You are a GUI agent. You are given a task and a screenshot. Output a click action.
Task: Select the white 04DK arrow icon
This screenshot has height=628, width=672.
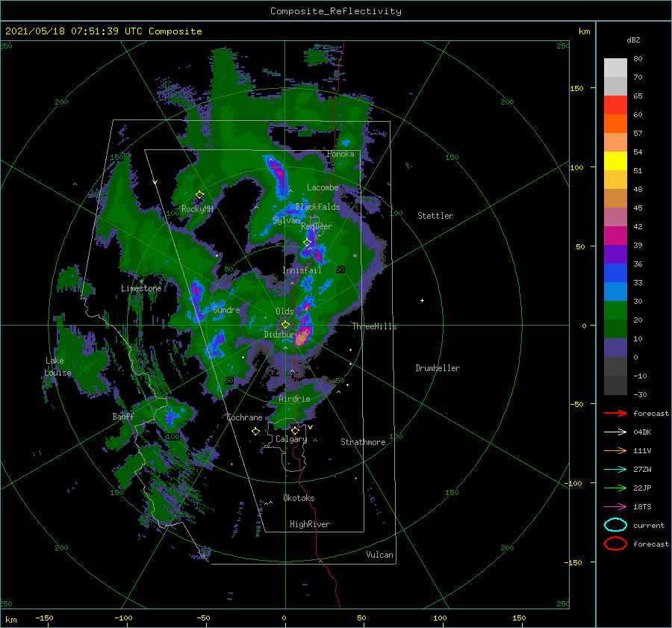click(x=615, y=432)
